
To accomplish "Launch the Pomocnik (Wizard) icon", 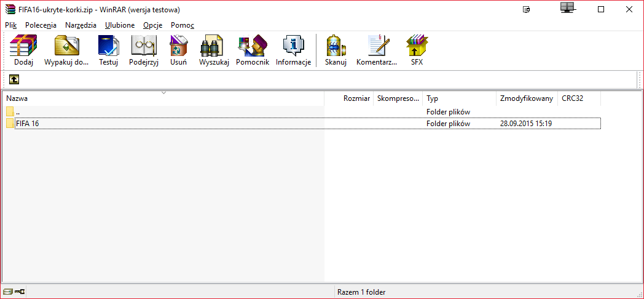I will pos(252,50).
